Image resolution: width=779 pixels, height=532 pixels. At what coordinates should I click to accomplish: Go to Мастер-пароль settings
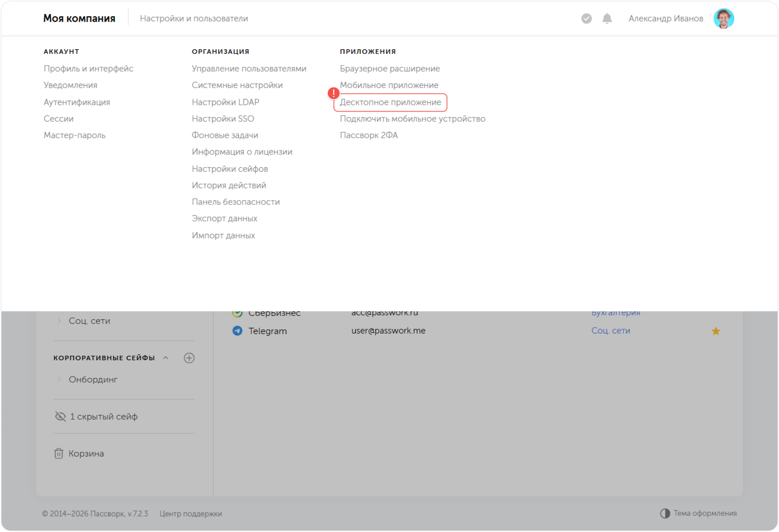tap(75, 135)
